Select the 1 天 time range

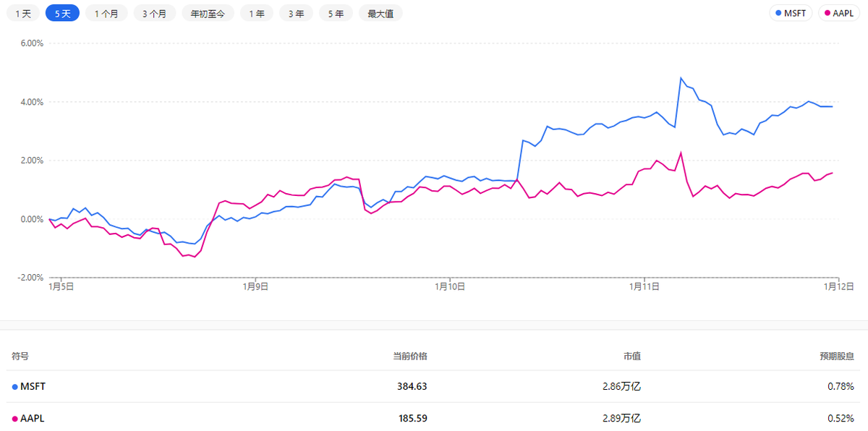tap(23, 13)
